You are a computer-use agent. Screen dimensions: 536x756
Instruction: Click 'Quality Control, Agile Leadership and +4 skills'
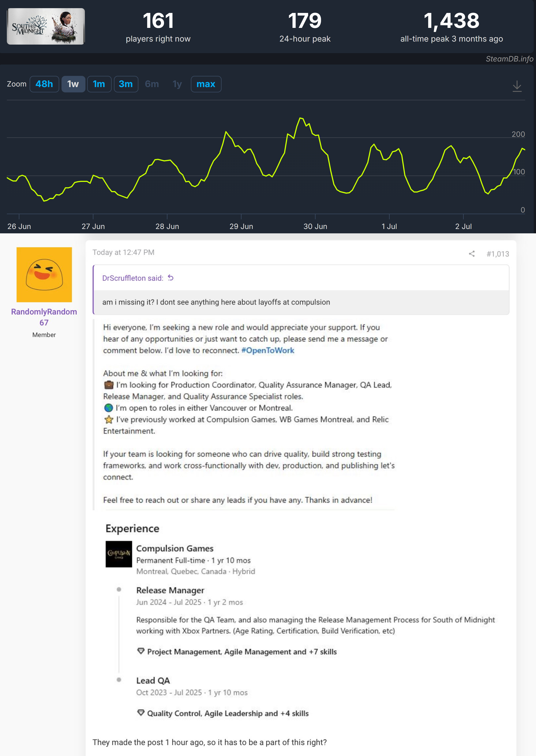pyautogui.click(x=228, y=713)
